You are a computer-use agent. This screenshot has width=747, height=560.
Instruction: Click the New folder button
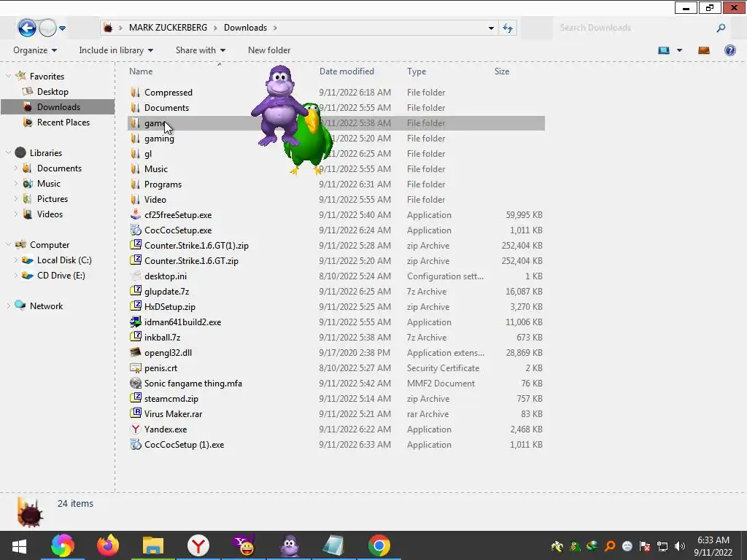tap(269, 50)
